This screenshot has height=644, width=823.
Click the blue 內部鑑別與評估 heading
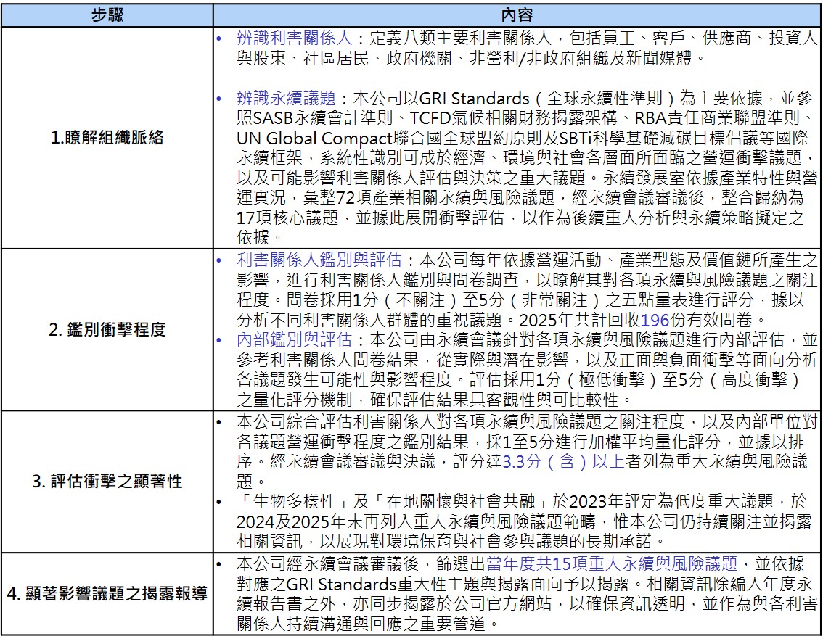295,339
